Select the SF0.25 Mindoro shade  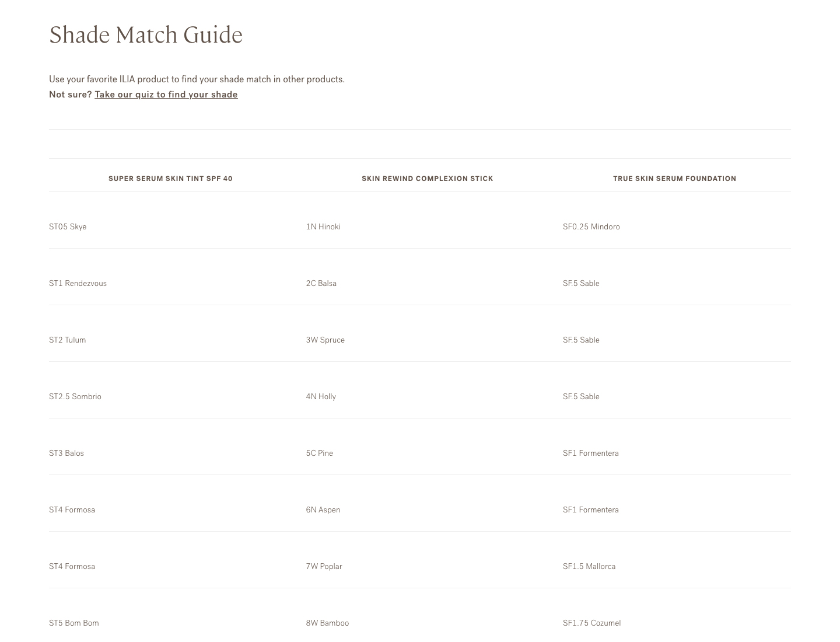(x=591, y=227)
